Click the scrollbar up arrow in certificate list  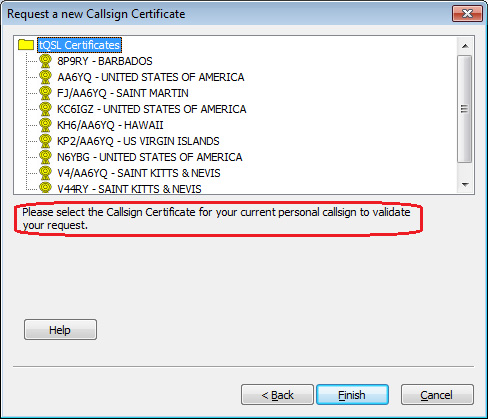465,46
